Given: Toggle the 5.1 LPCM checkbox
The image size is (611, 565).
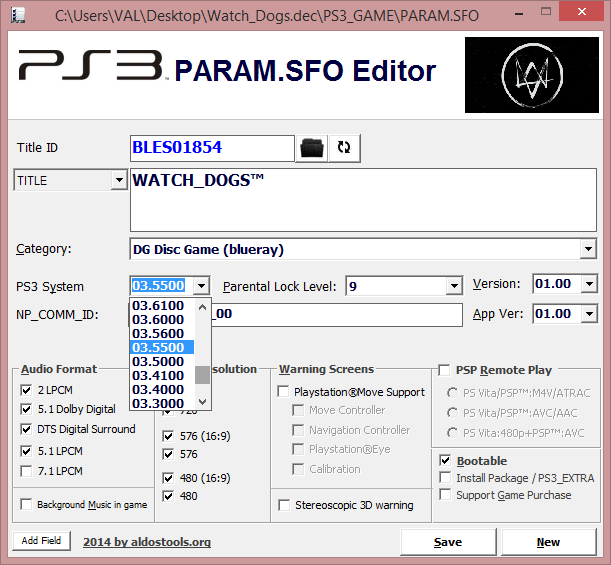Looking at the screenshot, I should (x=26, y=451).
